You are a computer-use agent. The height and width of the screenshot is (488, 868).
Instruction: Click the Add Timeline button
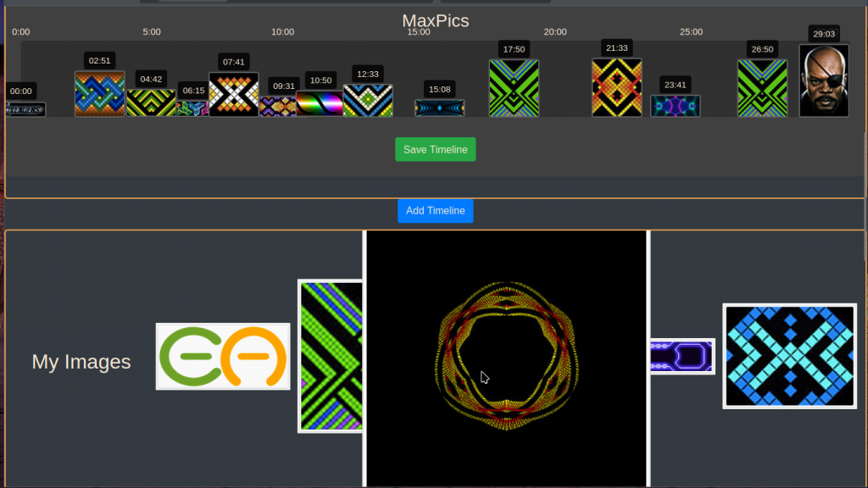pos(435,211)
